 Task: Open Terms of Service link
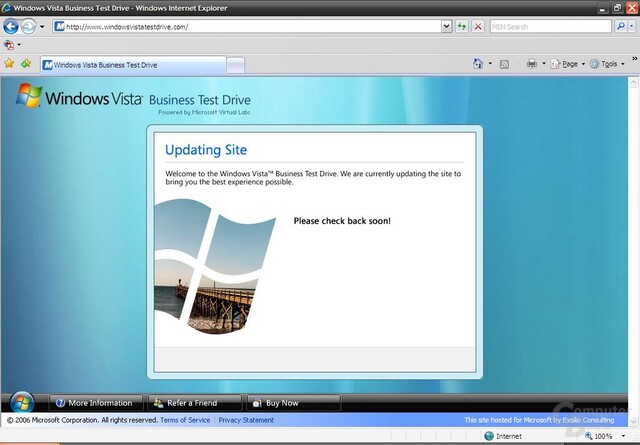pos(185,420)
